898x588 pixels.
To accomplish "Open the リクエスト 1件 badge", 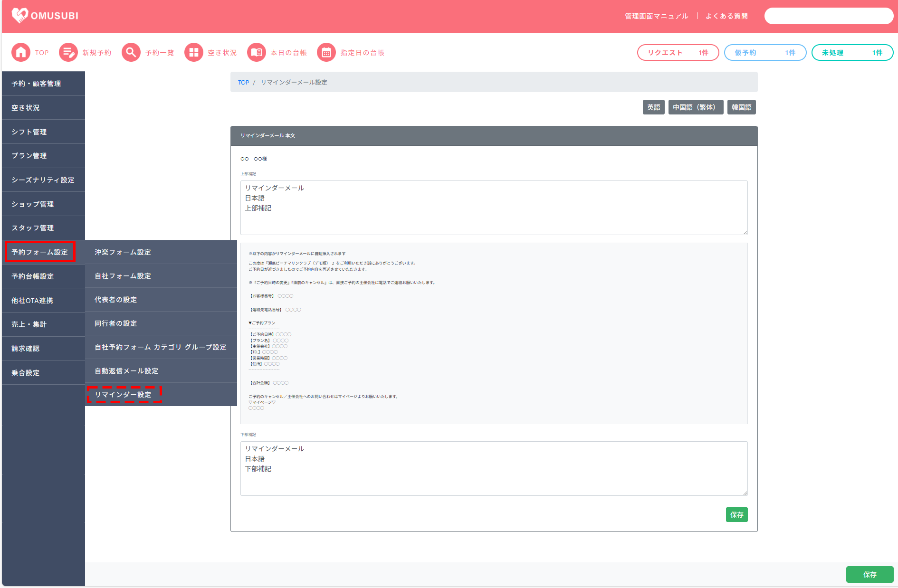I will tap(678, 53).
